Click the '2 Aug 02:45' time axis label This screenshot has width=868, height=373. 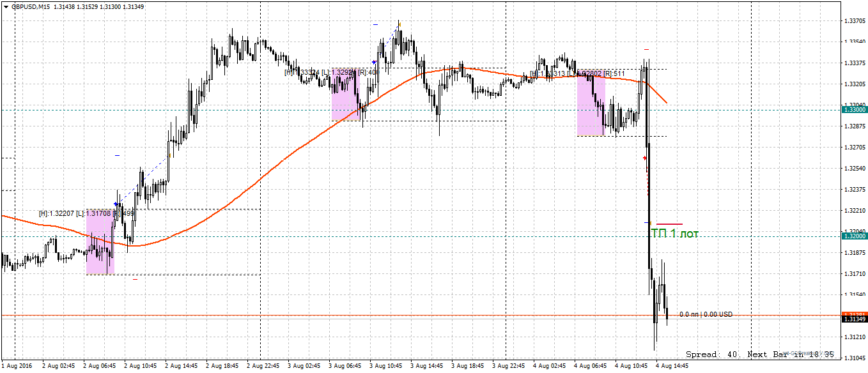59,366
